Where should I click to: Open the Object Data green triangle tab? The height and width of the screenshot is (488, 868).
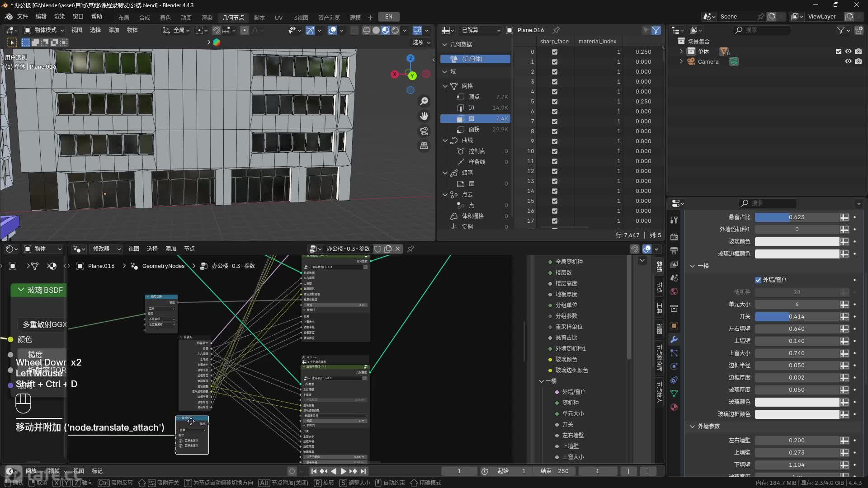[674, 394]
